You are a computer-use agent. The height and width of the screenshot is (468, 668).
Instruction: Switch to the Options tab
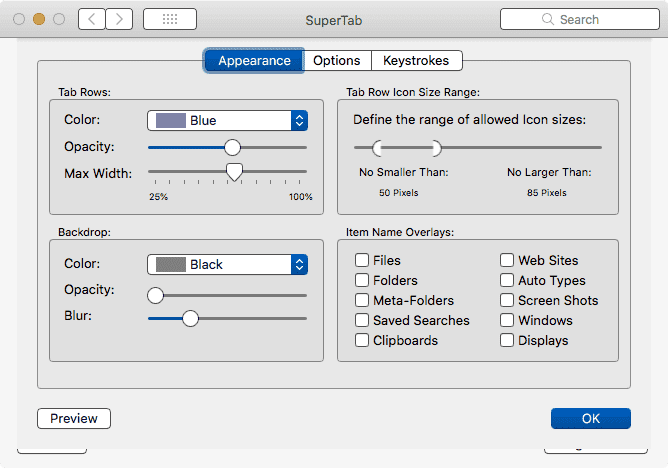337,60
